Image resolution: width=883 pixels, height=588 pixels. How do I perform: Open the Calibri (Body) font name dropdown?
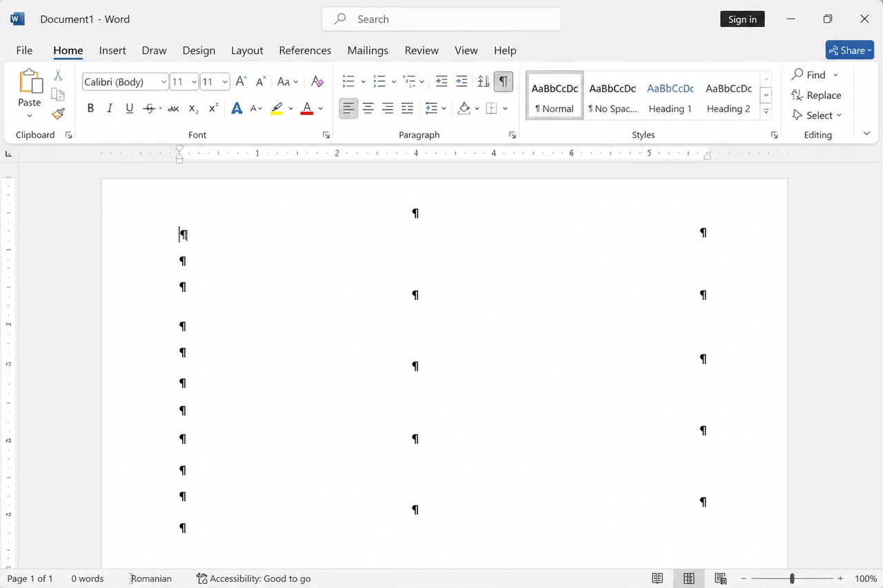[163, 82]
